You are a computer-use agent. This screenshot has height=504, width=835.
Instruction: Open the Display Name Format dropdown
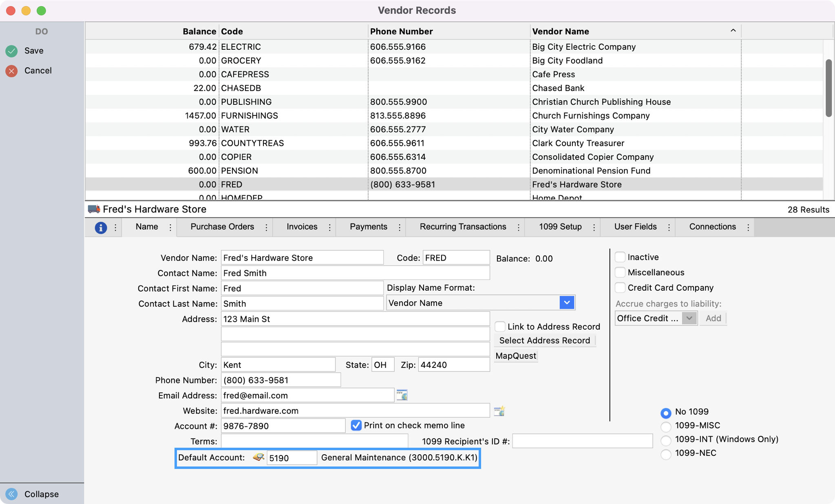coord(567,303)
